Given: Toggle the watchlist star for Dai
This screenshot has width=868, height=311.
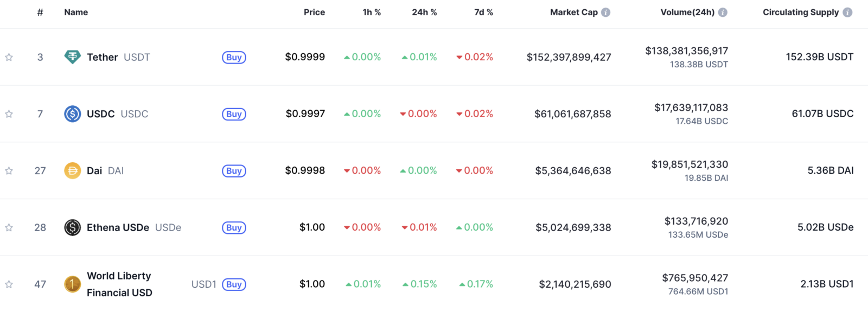Looking at the screenshot, I should click(x=9, y=170).
